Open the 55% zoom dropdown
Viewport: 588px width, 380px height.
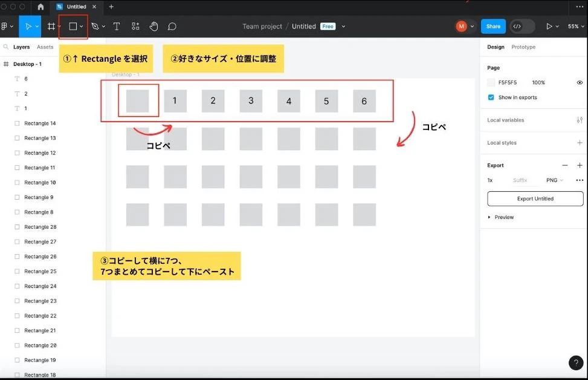point(576,26)
